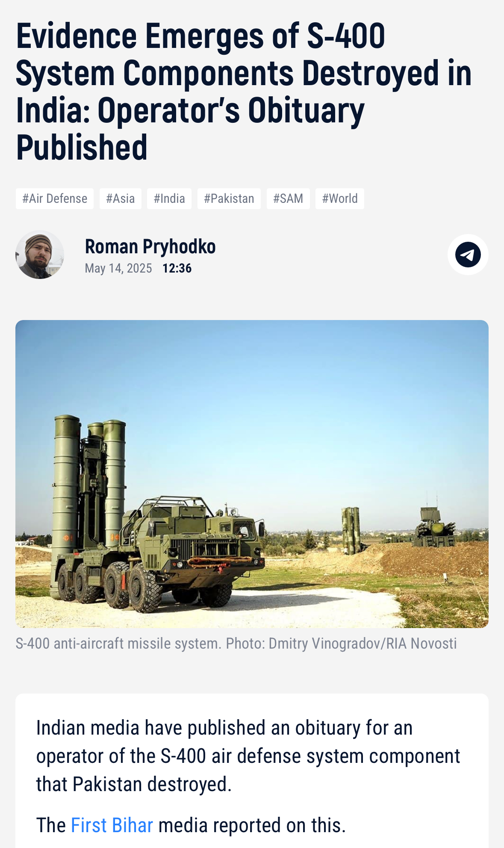Image resolution: width=504 pixels, height=848 pixels.
Task: Select the #Asia tag
Action: pos(121,199)
